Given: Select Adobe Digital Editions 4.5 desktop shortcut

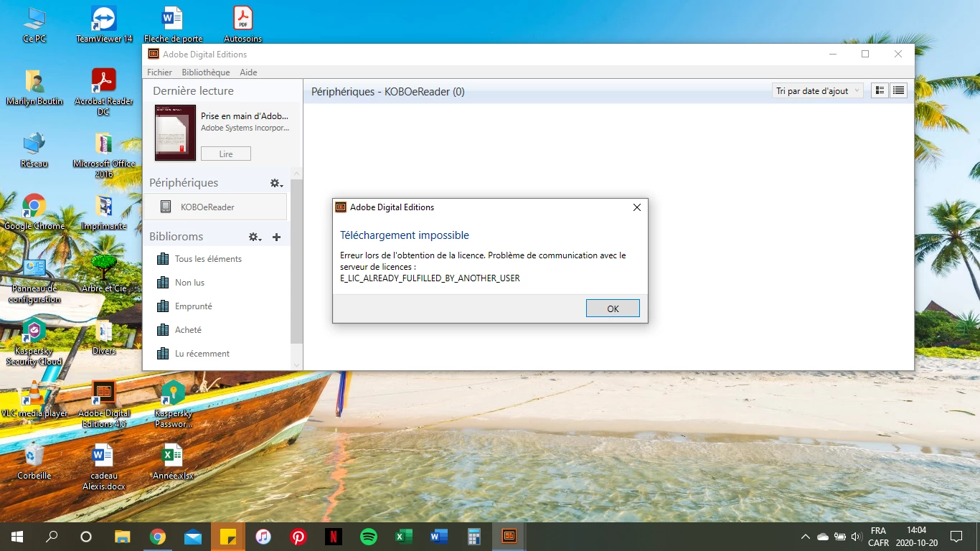Looking at the screenshot, I should click(x=104, y=405).
